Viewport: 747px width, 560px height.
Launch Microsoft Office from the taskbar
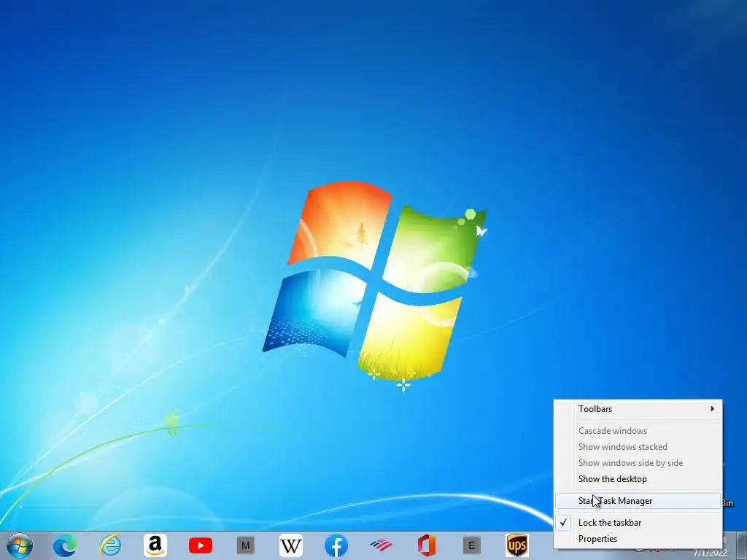[426, 545]
